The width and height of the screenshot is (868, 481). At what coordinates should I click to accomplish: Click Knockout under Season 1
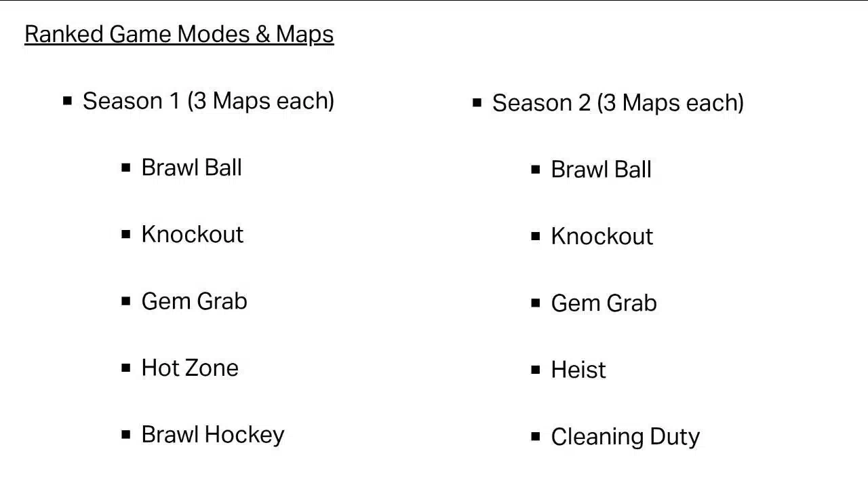pos(192,234)
